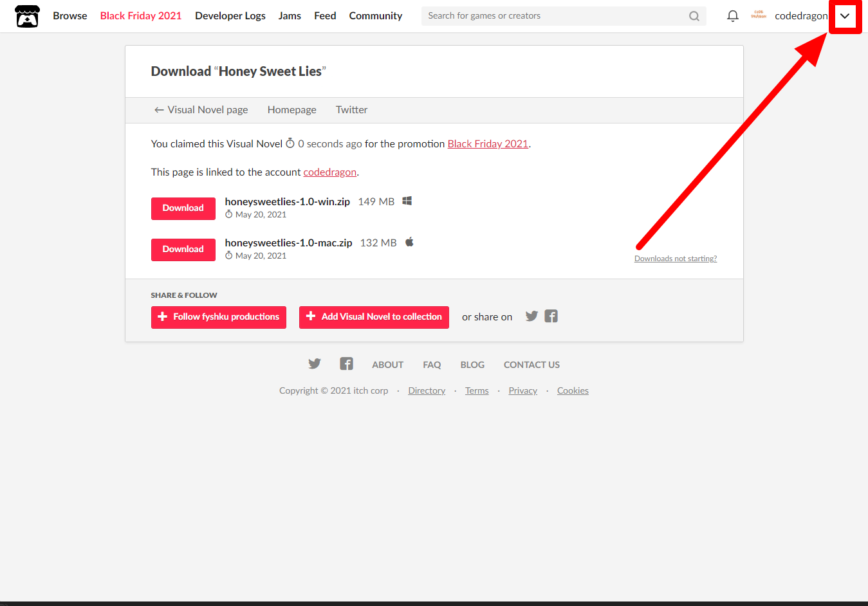Click the honeysweetlies-1.0-win.zip filename
The image size is (868, 606).
[288, 202]
